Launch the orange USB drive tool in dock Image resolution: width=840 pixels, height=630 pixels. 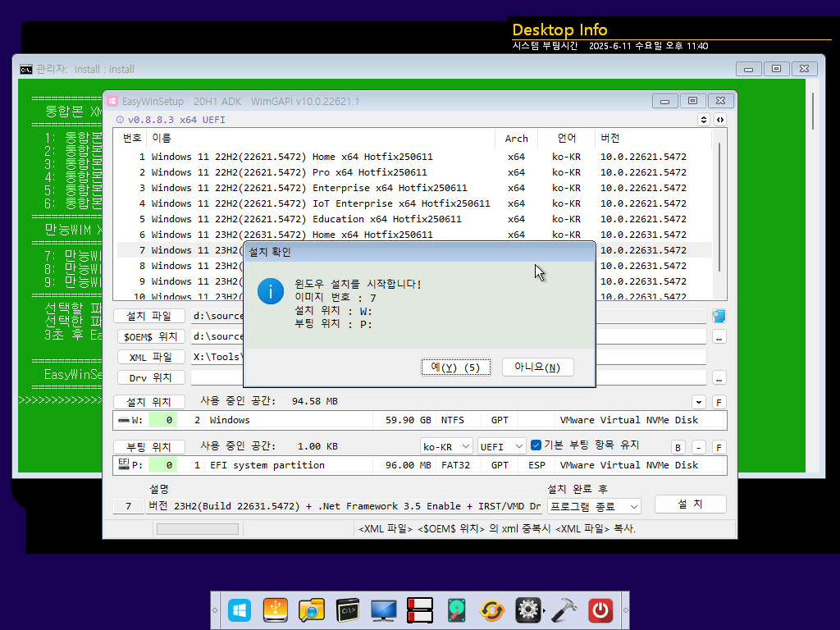tap(276, 610)
